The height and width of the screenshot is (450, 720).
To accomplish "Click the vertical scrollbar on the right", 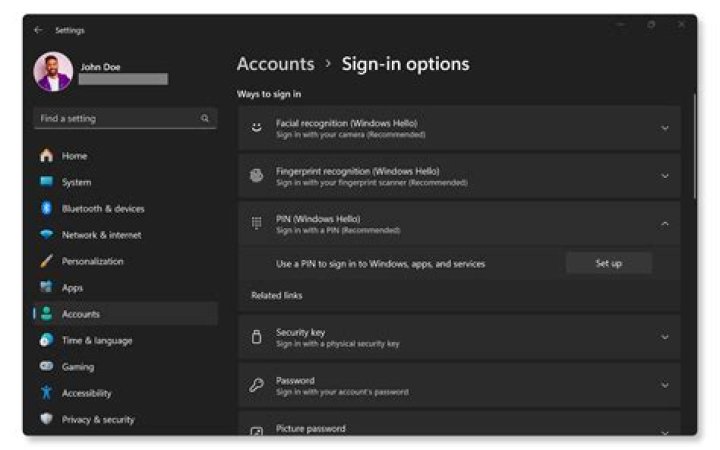I will coord(694,147).
